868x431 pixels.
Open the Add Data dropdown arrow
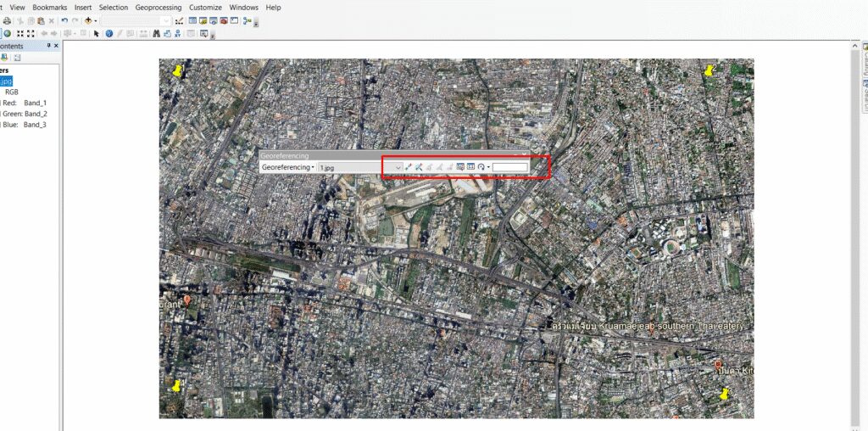[x=96, y=21]
